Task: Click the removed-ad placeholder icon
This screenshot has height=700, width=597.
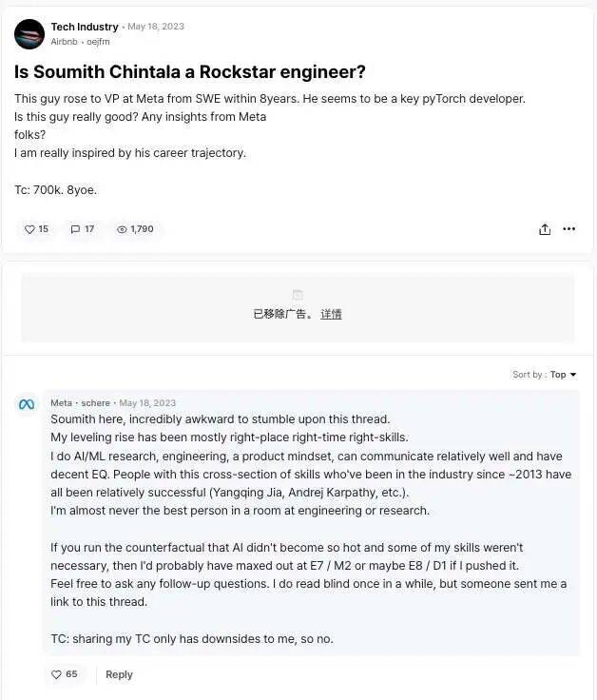Action: tap(298, 295)
